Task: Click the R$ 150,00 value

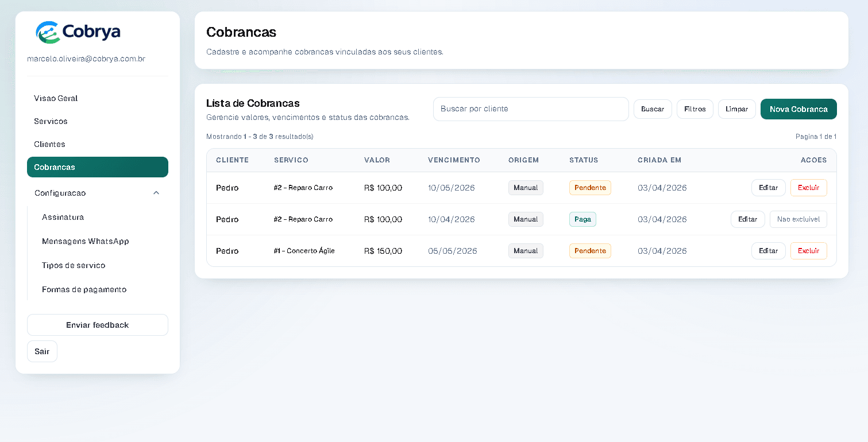Action: point(383,251)
